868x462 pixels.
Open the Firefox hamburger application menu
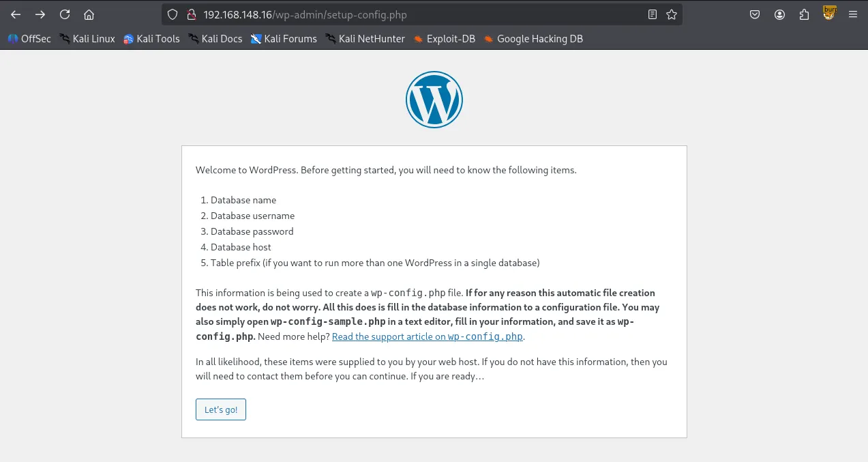(852, 14)
